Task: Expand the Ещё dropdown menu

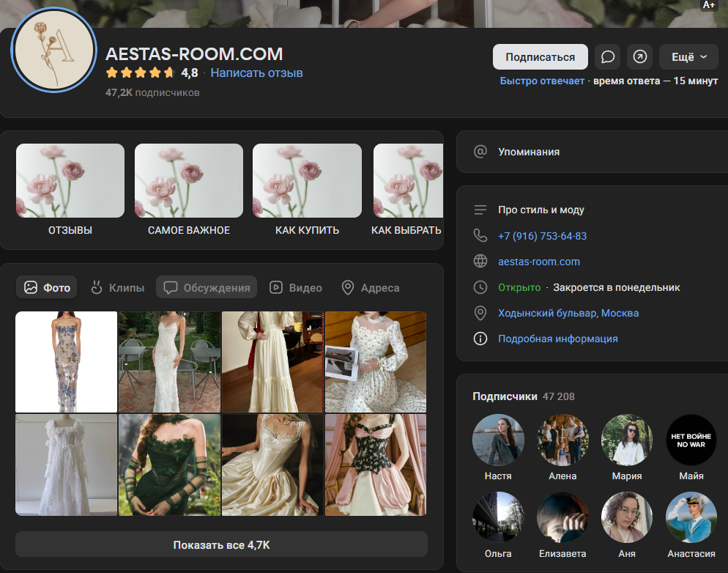Action: point(688,57)
